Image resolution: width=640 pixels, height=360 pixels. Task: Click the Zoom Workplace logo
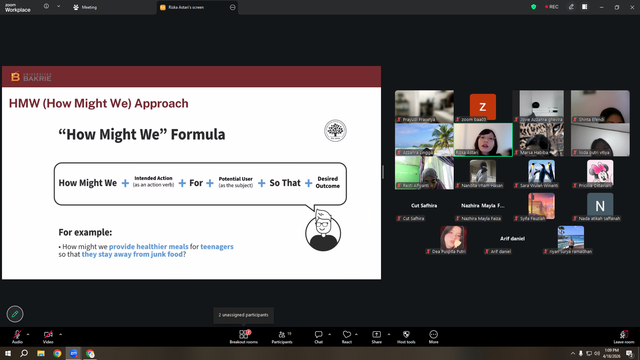pyautogui.click(x=18, y=8)
